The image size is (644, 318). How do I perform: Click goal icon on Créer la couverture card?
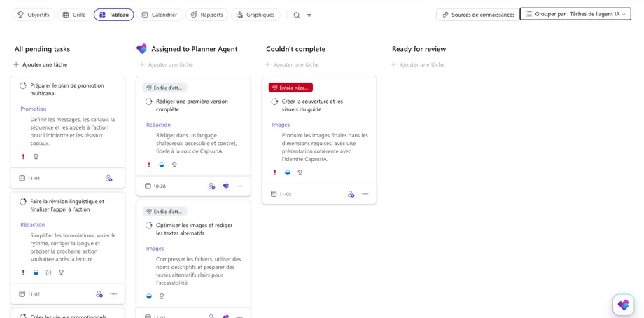click(x=300, y=172)
